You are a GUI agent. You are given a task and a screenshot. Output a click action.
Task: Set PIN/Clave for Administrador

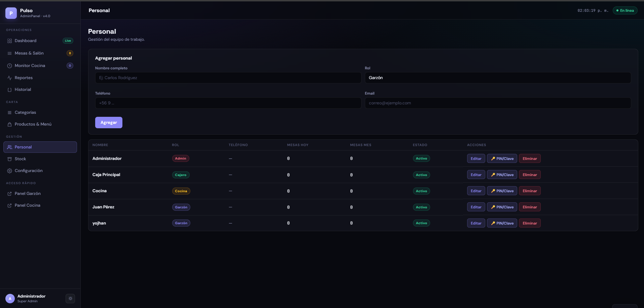(502, 159)
